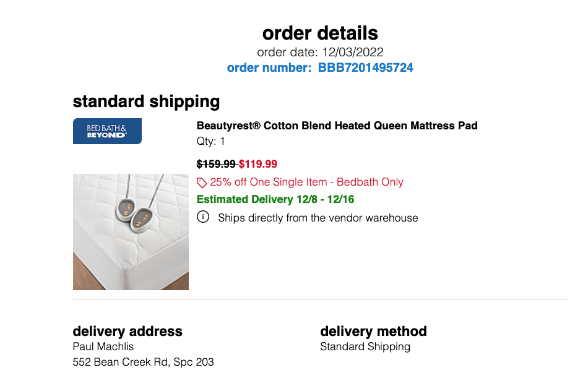Open Beautyrest Cotton Blend Heated Queen Mattress Pad title
Image resolution: width=588 pixels, height=370 pixels.
(x=337, y=126)
